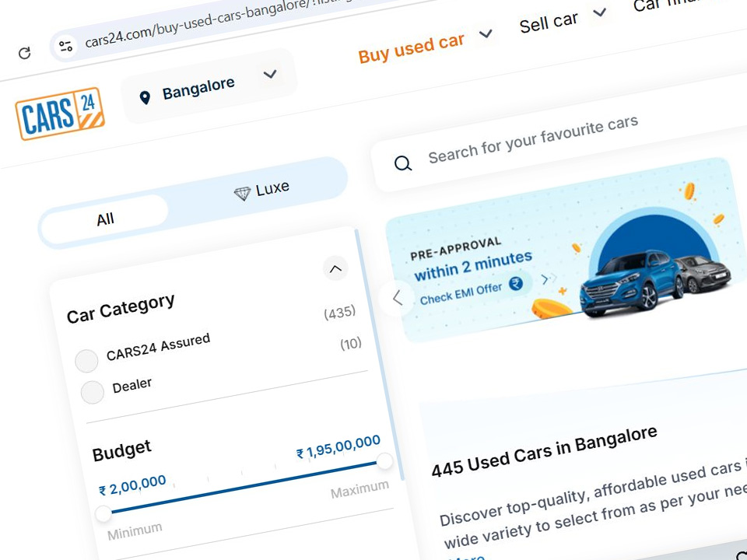The width and height of the screenshot is (747, 560).
Task: Switch to the All cars toggle
Action: click(105, 219)
